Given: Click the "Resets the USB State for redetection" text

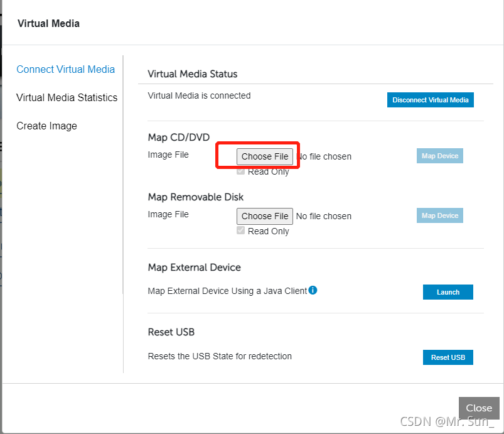Looking at the screenshot, I should pyautogui.click(x=220, y=356).
